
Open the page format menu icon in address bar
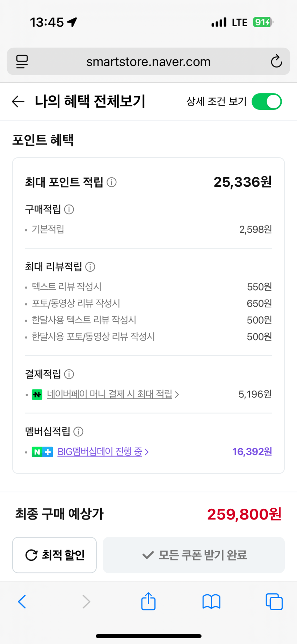pos(22,62)
